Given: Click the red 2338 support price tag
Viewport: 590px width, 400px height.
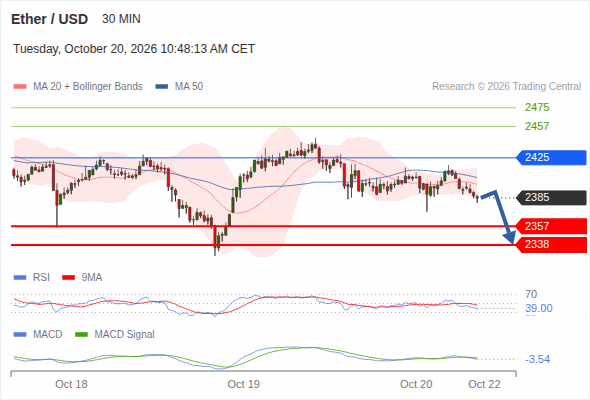Looking at the screenshot, I should click(551, 245).
